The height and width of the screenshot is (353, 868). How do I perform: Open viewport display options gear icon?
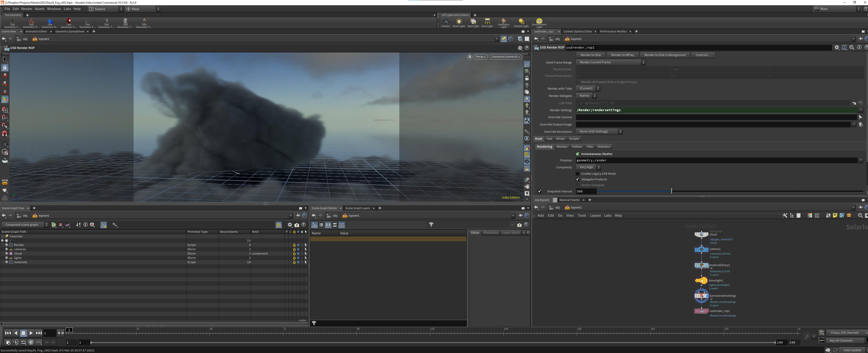pos(520,48)
